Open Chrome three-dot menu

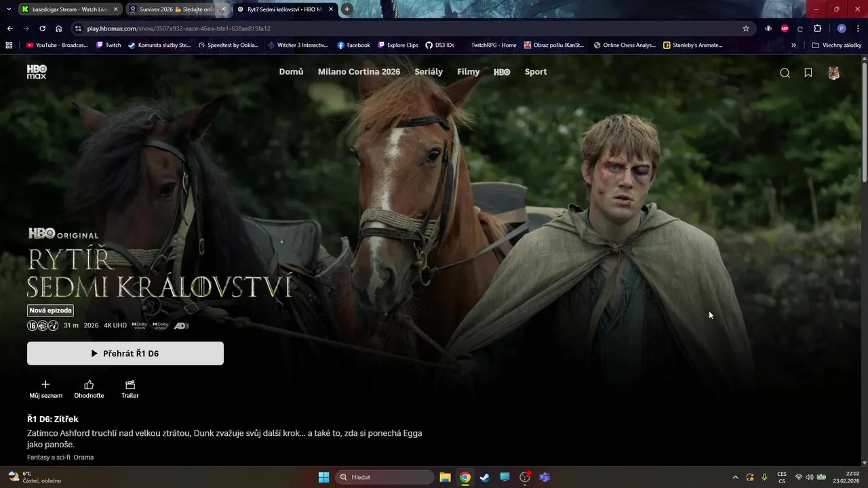(x=859, y=28)
